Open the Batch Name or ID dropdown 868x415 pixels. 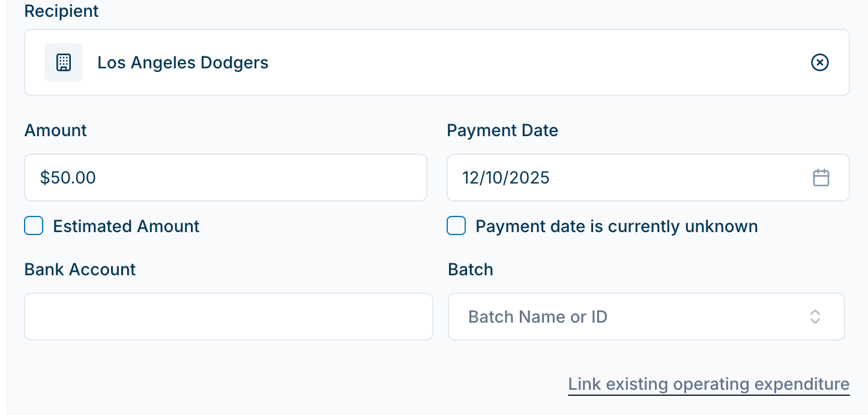[630, 317]
